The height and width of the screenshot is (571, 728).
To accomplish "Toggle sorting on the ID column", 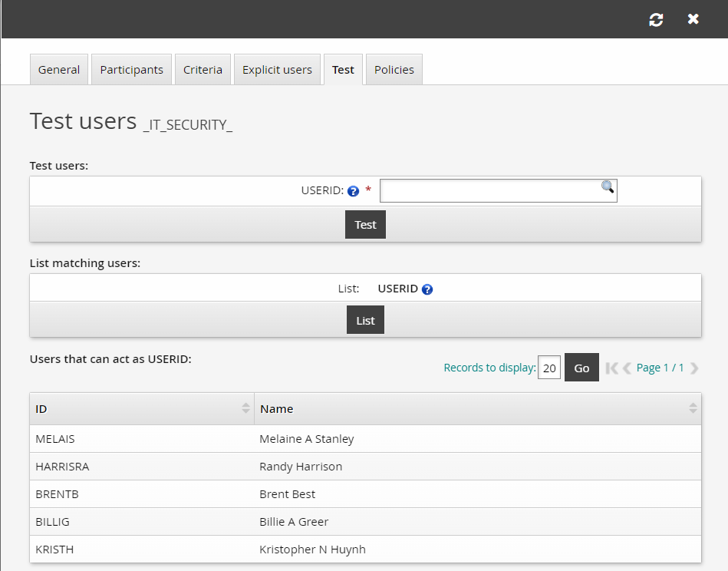I will point(246,408).
